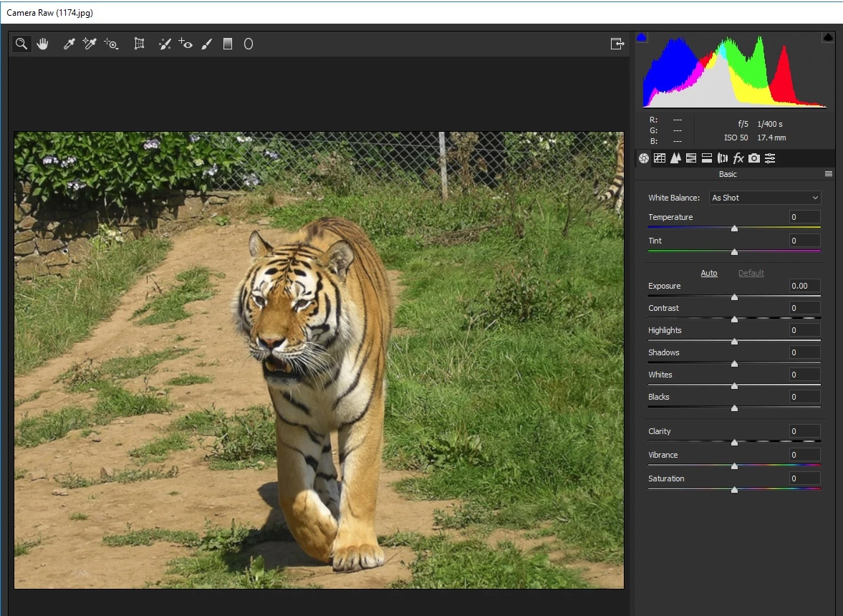843x616 pixels.
Task: Pick the Adjustment Brush tool
Action: [207, 44]
